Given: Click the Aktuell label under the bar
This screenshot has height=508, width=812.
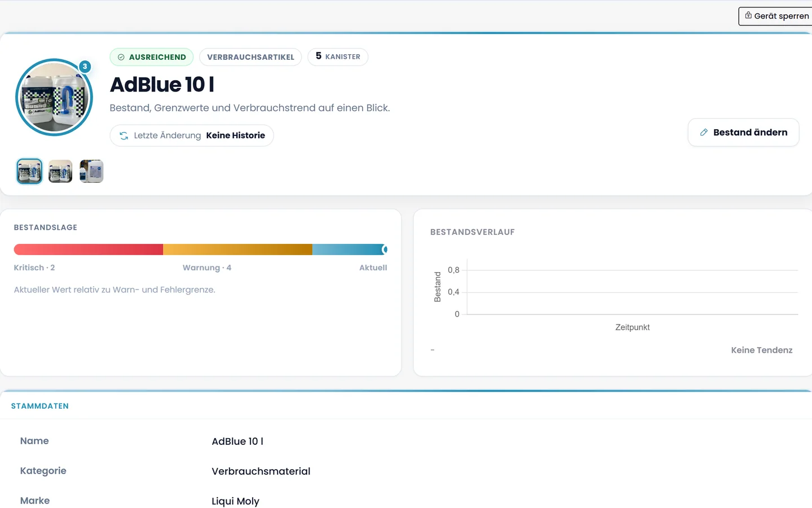Looking at the screenshot, I should pos(373,268).
